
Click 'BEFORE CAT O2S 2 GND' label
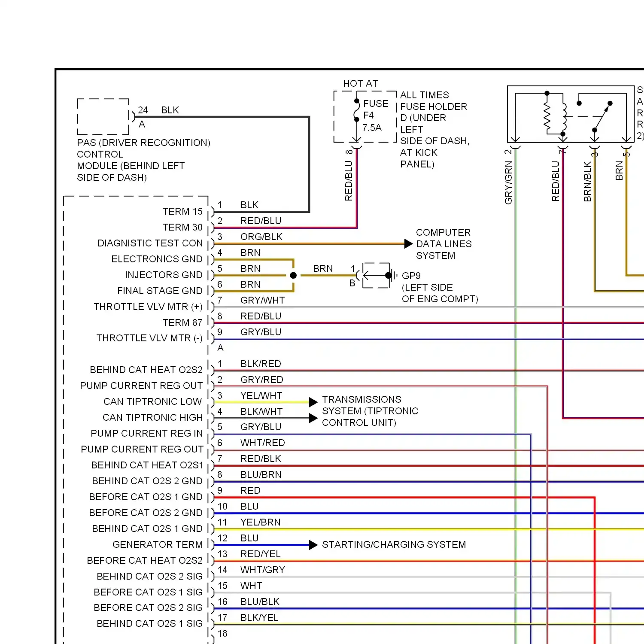tap(146, 513)
